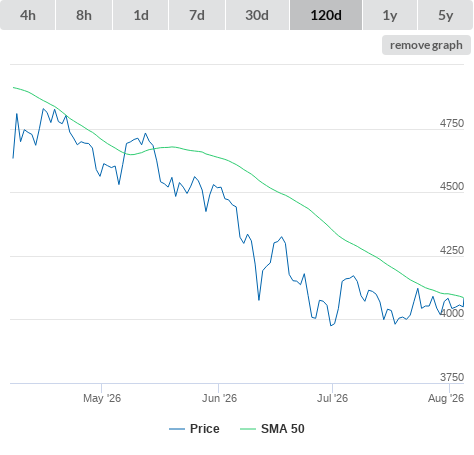Open the 7d time range
Image resolution: width=474 pixels, height=455 pixels.
197,15
